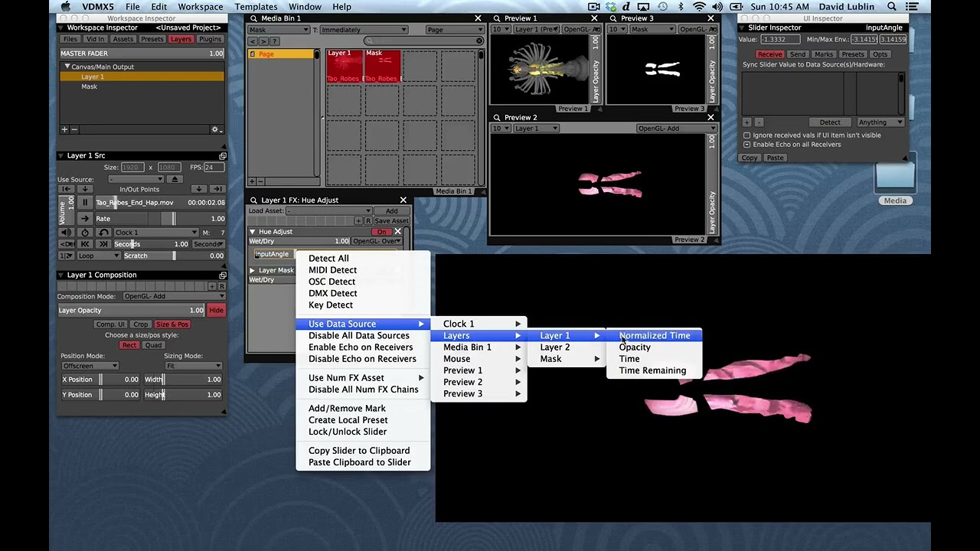Click the skip-back icon left of Seconds slider
Viewport: 980px width, 551px height.
(85, 244)
